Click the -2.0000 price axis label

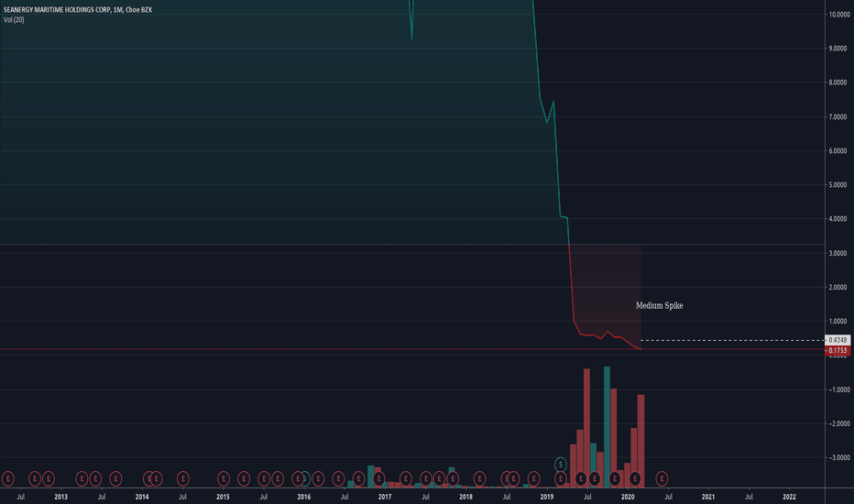[x=839, y=424]
